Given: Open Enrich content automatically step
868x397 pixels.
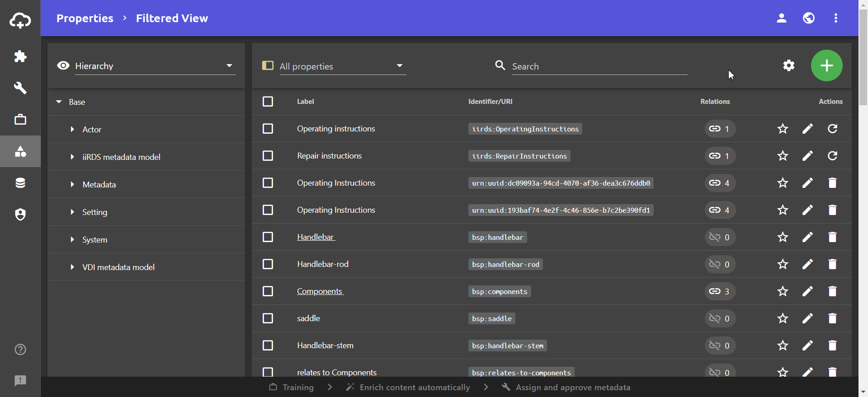Looking at the screenshot, I should 408,387.
